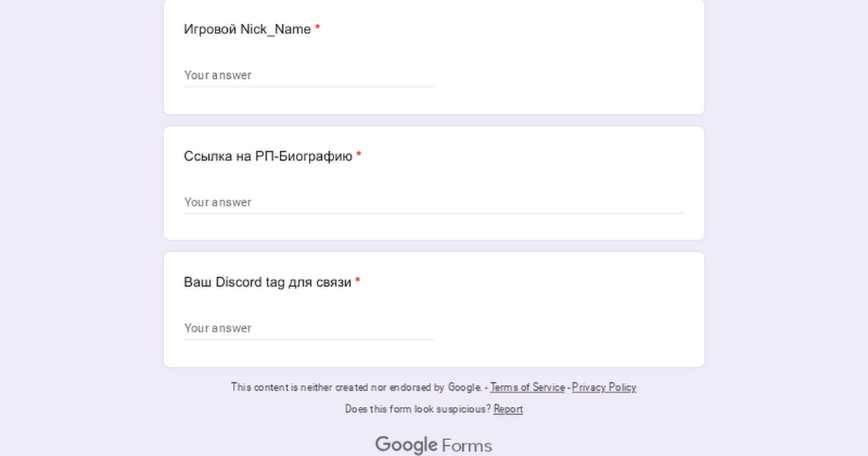Viewport: 868px width, 456px height.
Task: Click the Google Forms logo
Action: 433,444
